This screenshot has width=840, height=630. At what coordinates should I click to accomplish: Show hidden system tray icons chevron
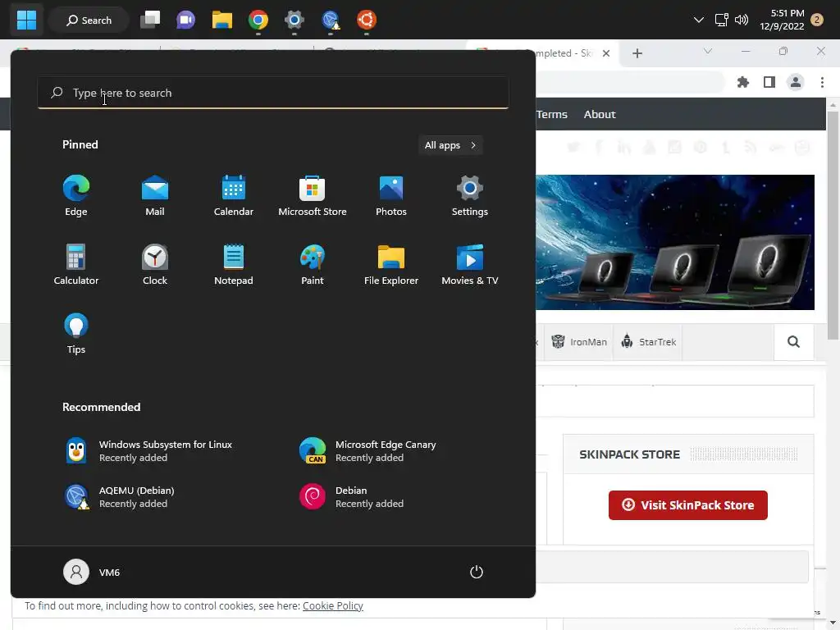[x=699, y=21]
